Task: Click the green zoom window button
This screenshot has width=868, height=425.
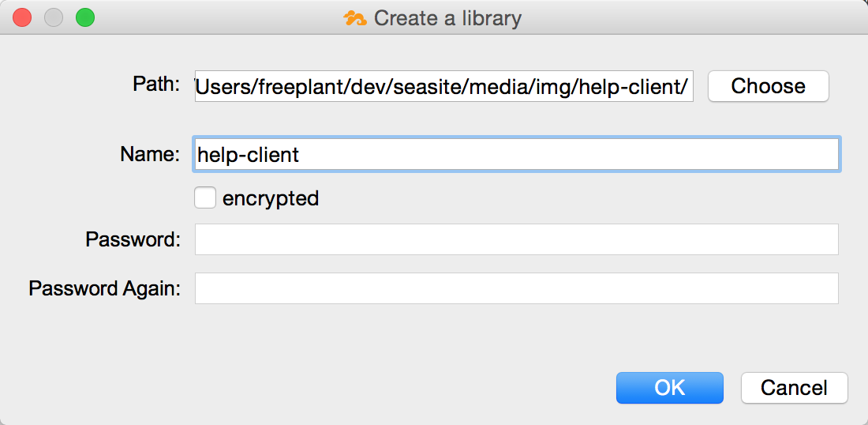Action: (85, 17)
